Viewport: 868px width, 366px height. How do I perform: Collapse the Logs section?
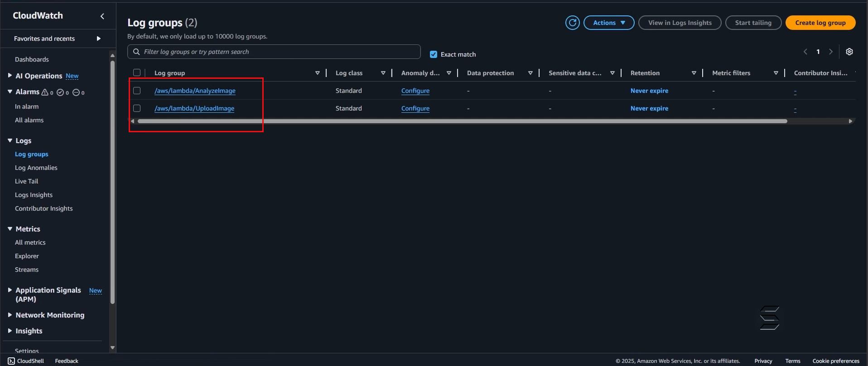tap(10, 140)
